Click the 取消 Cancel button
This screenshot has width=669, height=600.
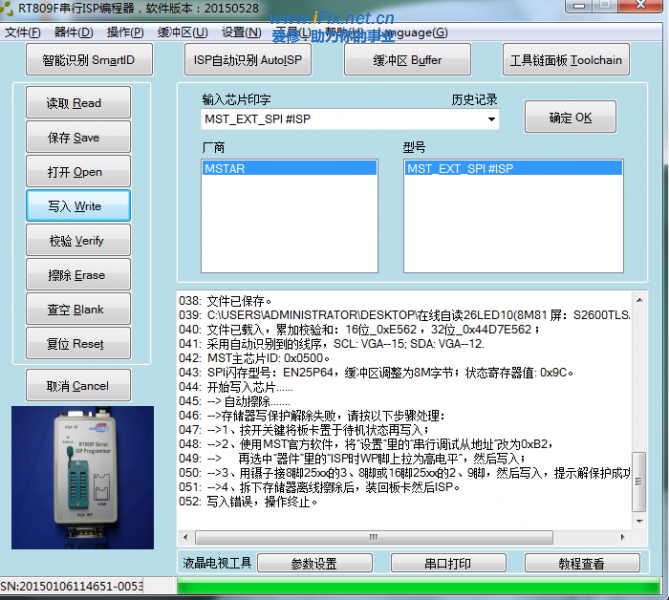pyautogui.click(x=79, y=385)
